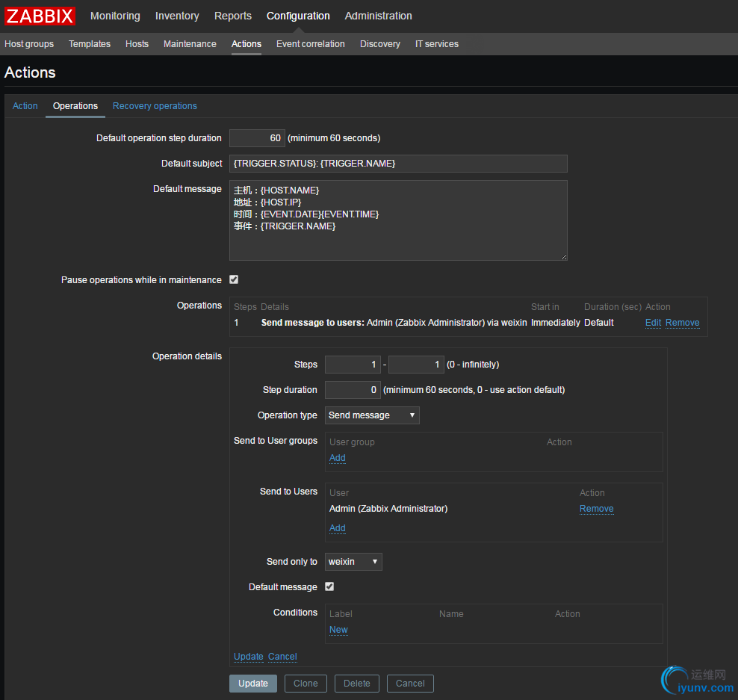Click the Steps from field

click(x=353, y=365)
